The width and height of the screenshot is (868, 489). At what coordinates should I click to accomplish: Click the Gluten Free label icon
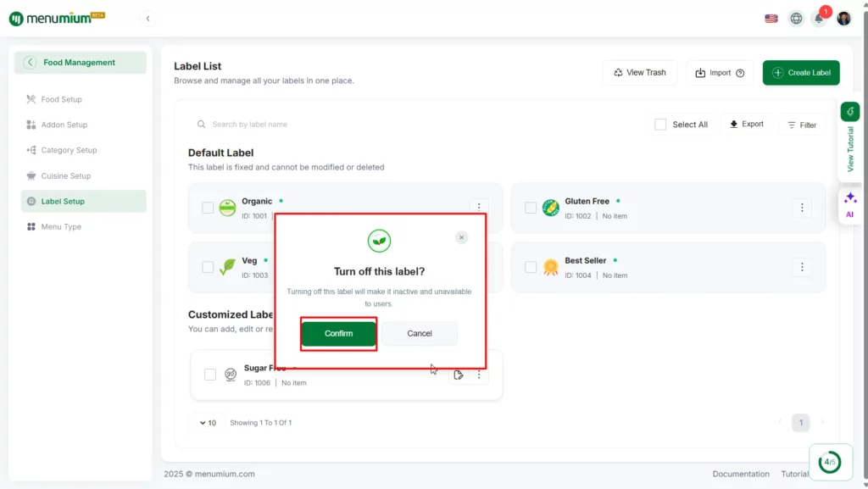(550, 208)
